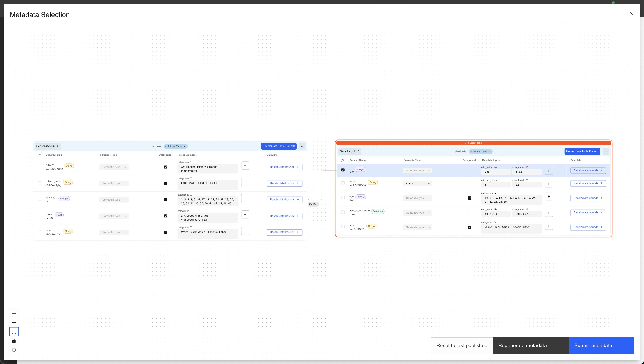
Task: Click Submit metadata button
Action: tap(602, 346)
